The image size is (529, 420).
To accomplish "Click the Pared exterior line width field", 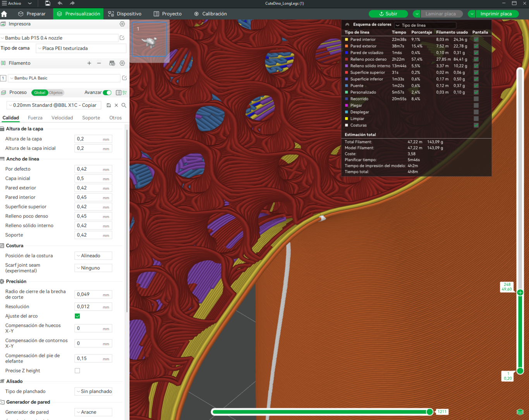I will coord(93,188).
